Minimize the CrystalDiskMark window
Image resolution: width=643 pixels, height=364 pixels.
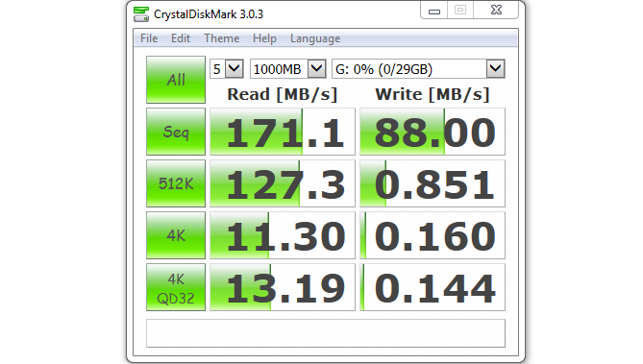click(x=434, y=11)
